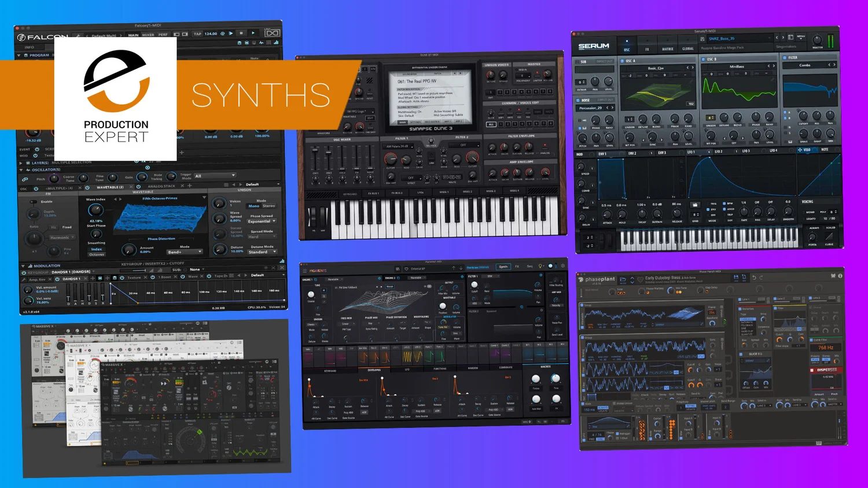Open the FX tab in Serum

pyautogui.click(x=646, y=49)
